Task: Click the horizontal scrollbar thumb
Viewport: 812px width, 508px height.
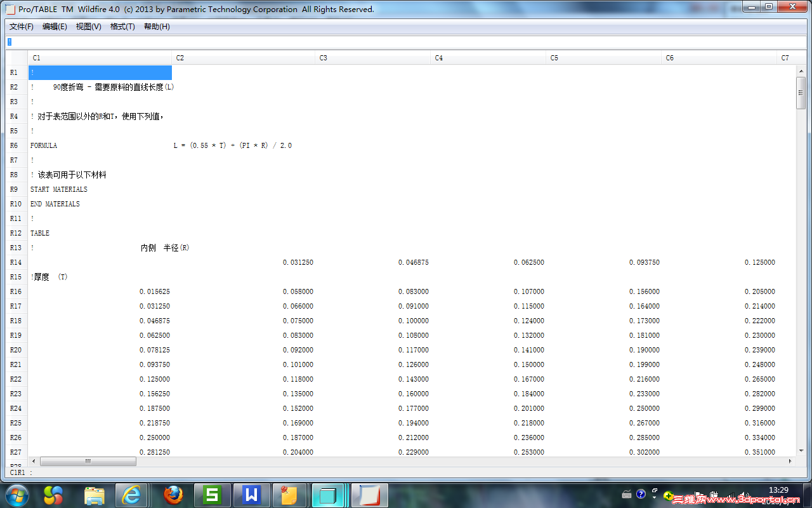Action: [x=88, y=461]
